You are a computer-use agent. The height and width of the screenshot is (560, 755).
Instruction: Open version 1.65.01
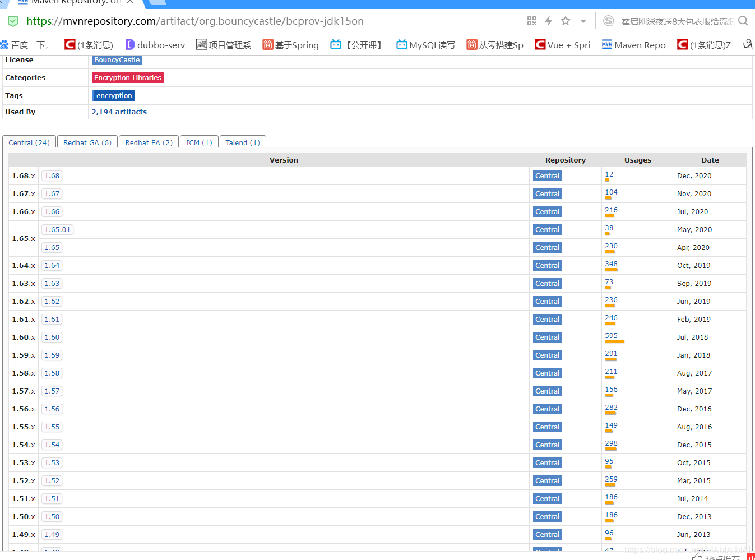58,230
